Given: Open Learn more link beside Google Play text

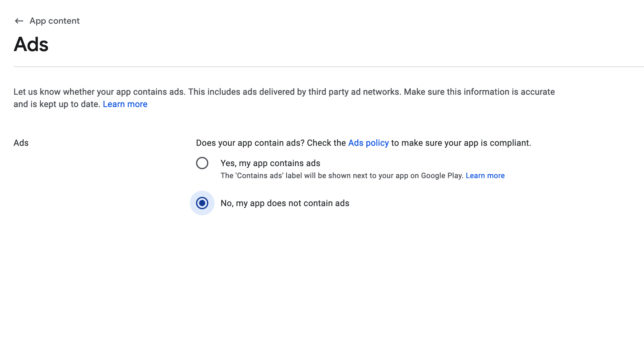Looking at the screenshot, I should [x=485, y=176].
